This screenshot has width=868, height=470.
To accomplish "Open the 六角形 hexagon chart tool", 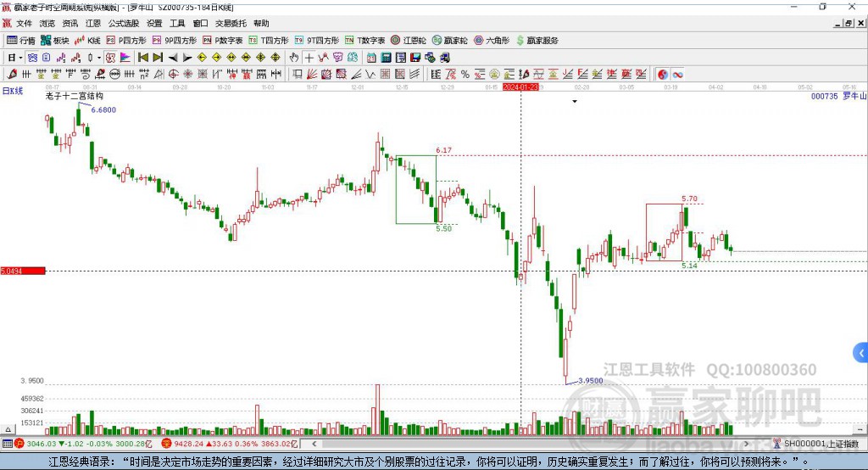I will tap(492, 41).
